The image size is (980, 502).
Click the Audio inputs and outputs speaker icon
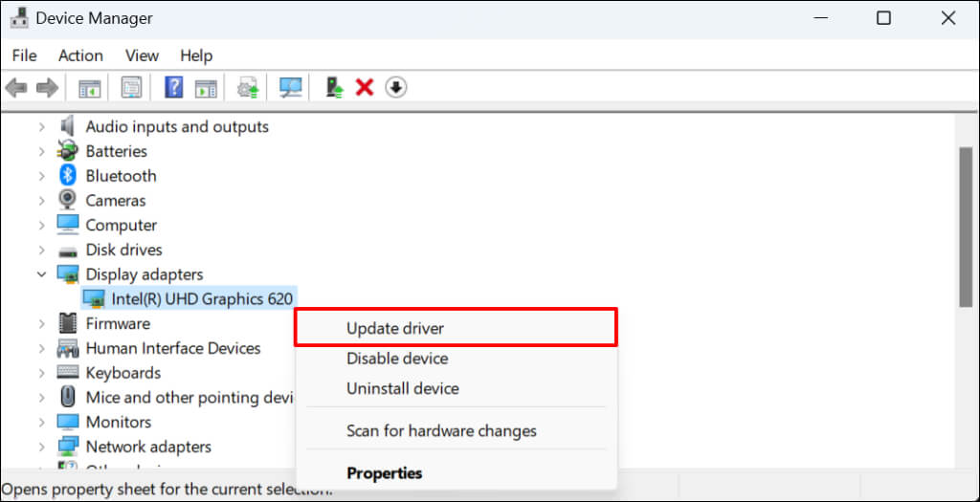[68, 127]
